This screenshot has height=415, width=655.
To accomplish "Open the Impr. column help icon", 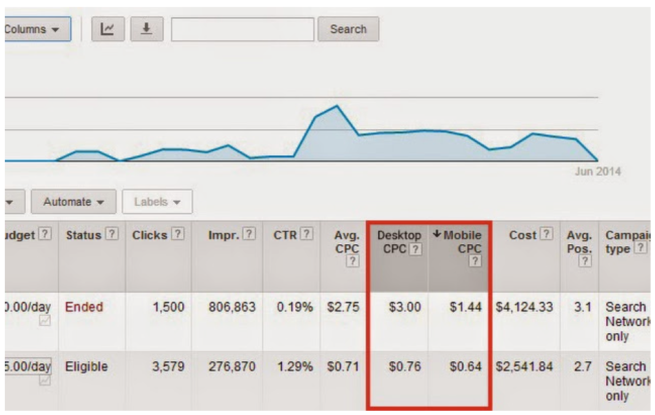I will [x=247, y=234].
